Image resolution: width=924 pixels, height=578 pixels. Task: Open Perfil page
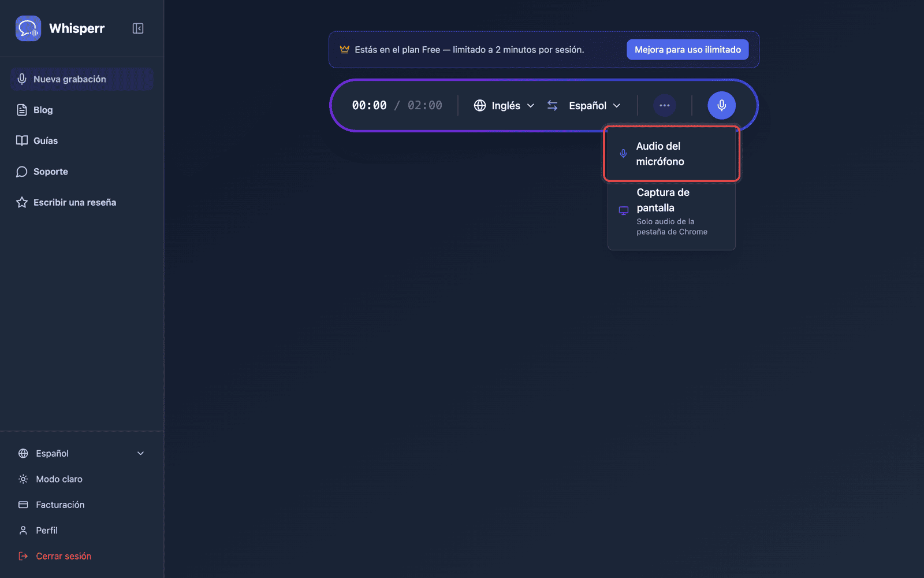(x=81, y=530)
